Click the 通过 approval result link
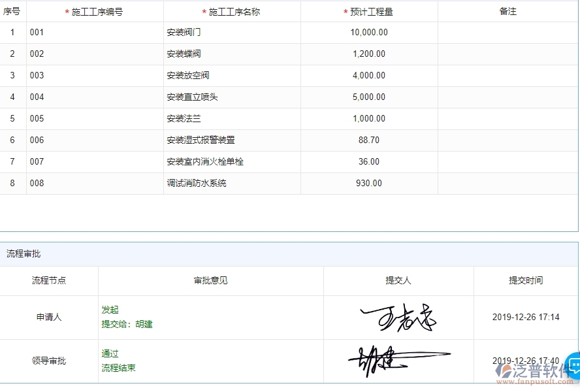The image size is (580, 392). 109,353
